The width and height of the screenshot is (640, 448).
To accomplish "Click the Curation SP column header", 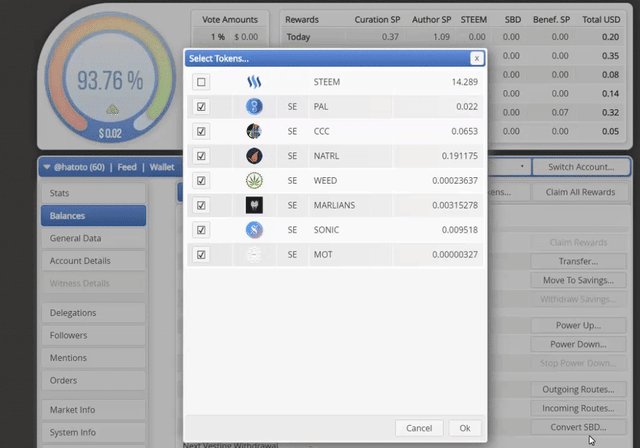I will coord(377,20).
